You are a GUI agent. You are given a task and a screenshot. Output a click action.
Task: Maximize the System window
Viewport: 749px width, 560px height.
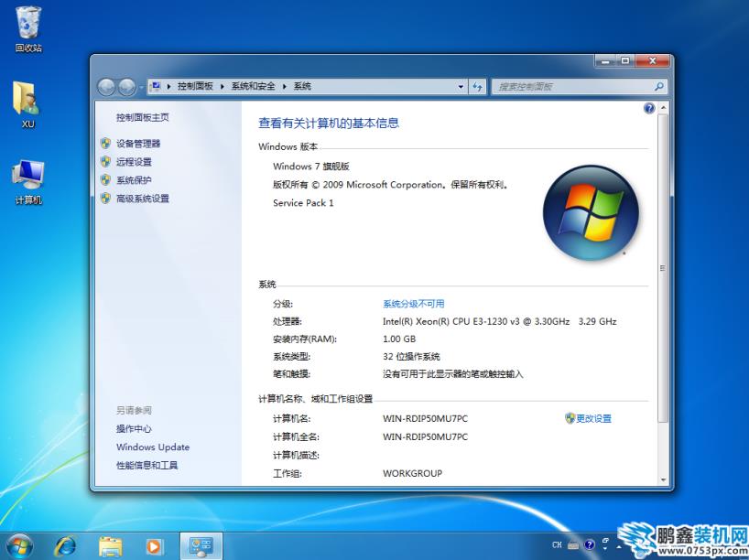[x=625, y=61]
